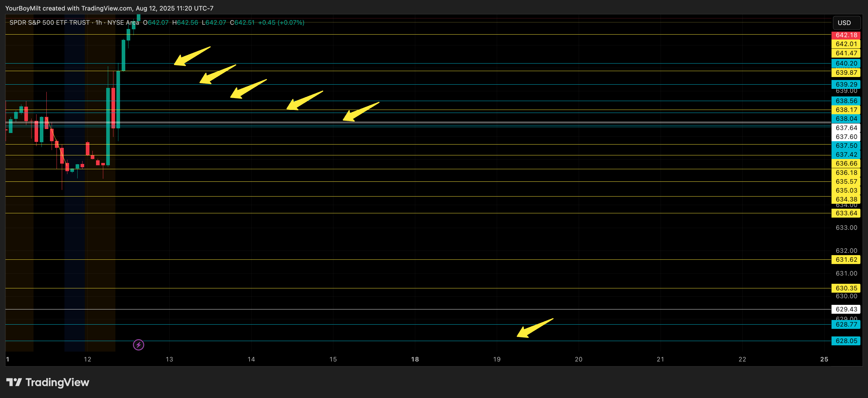Click the white 629.43 price label
This screenshot has height=398, width=868.
(846, 309)
